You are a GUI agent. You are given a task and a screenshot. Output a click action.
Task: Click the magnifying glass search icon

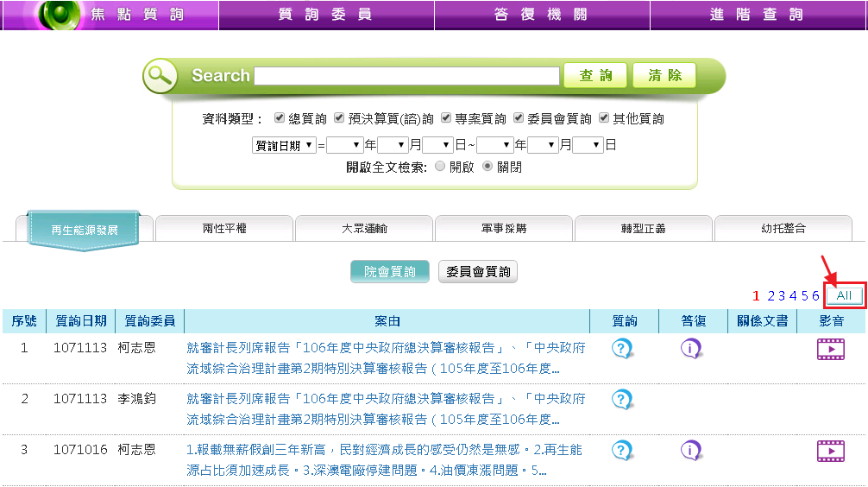(x=160, y=76)
